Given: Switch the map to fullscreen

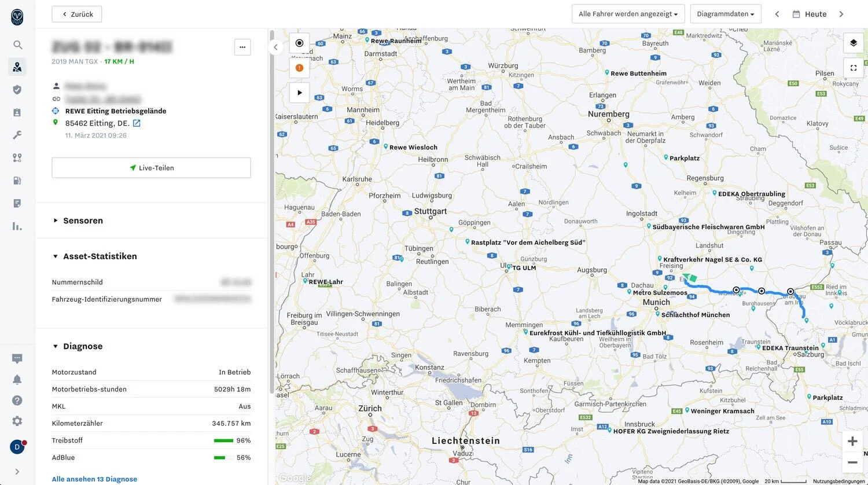Looking at the screenshot, I should (x=853, y=68).
